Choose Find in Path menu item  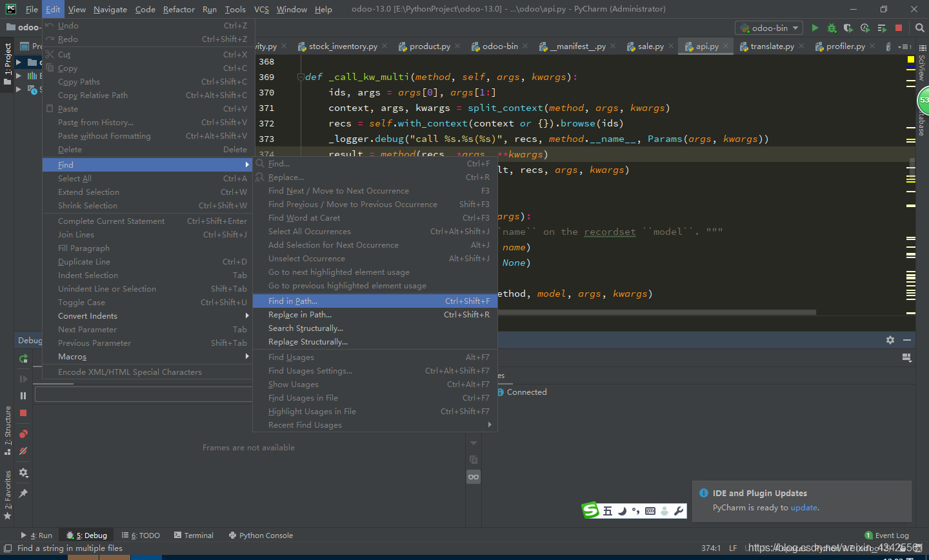(375, 301)
